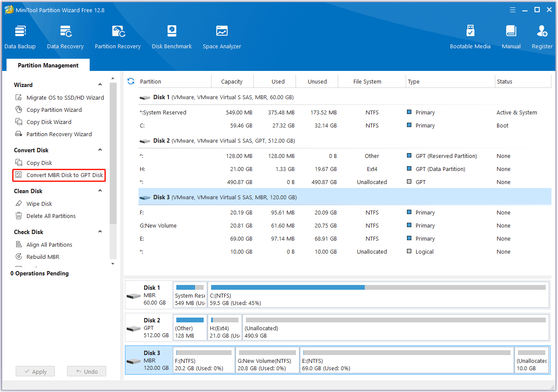Click the Rebuild MBR icon
558x392 pixels.
coord(19,257)
